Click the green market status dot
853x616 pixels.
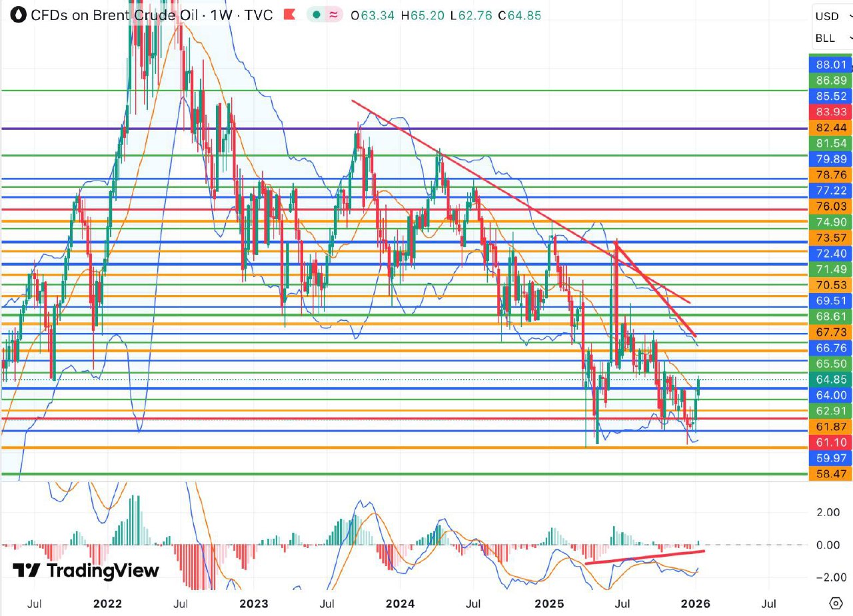point(317,15)
